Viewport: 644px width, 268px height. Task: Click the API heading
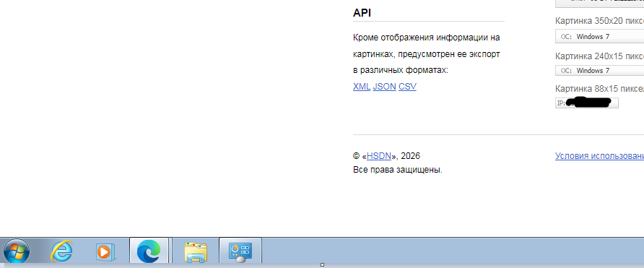click(362, 13)
